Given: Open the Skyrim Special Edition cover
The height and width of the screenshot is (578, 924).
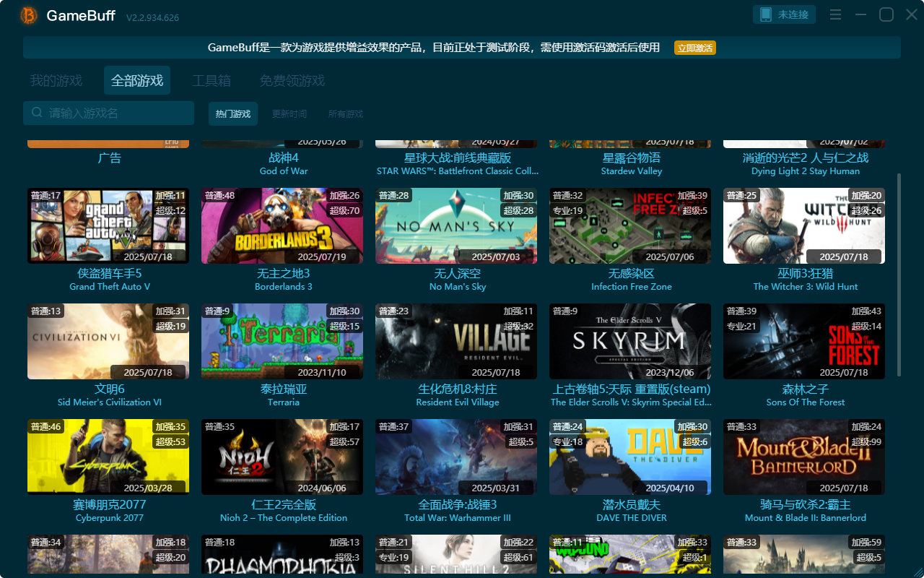Looking at the screenshot, I should [x=629, y=341].
